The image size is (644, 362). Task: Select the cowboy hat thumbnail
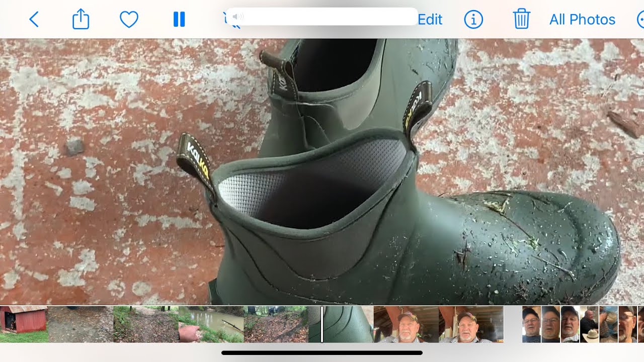589,324
